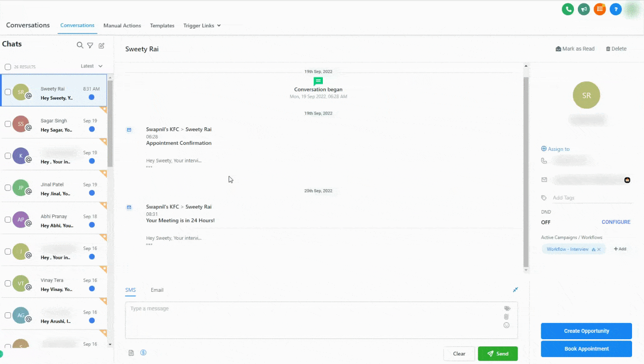The height and width of the screenshot is (364, 644).
Task: Expand the Appointment Confirmation message ellipsis
Action: coord(149,167)
